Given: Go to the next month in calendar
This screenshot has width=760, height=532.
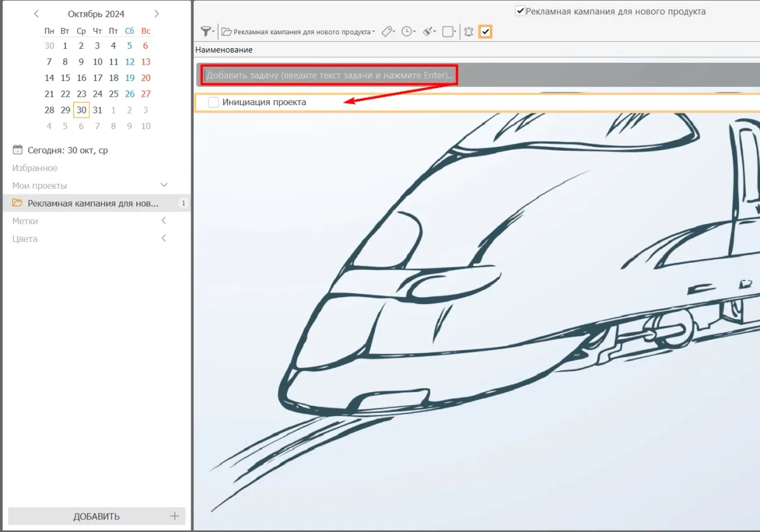Looking at the screenshot, I should pos(156,14).
